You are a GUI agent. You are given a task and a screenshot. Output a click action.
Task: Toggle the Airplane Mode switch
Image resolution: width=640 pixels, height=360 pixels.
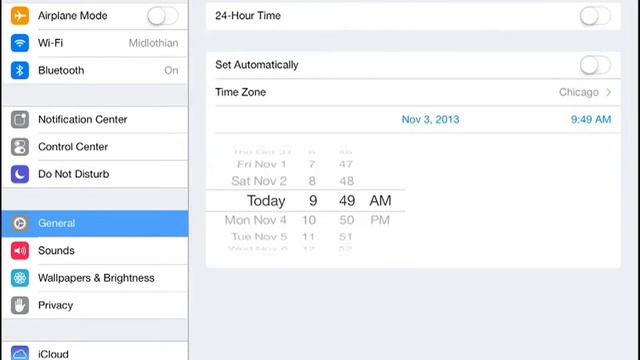click(162, 16)
